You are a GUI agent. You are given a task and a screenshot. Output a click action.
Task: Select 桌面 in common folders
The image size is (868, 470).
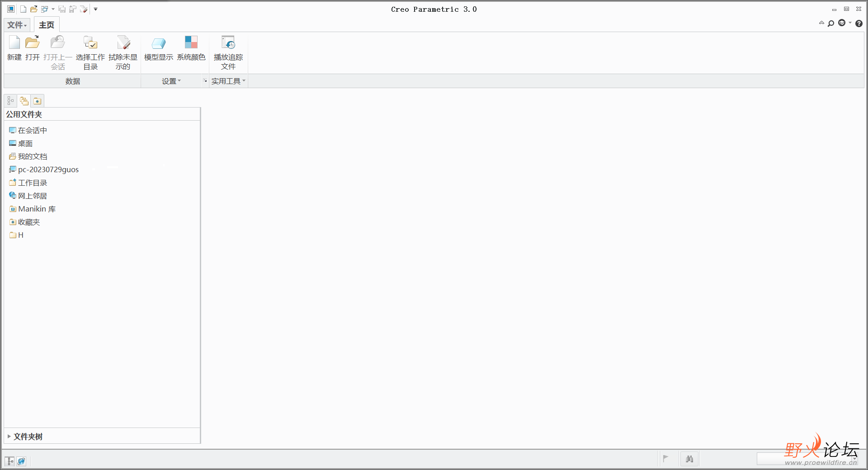click(21, 143)
